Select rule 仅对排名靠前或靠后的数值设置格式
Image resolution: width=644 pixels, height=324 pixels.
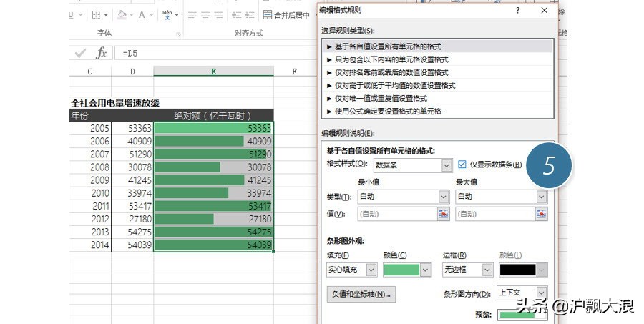(x=437, y=72)
